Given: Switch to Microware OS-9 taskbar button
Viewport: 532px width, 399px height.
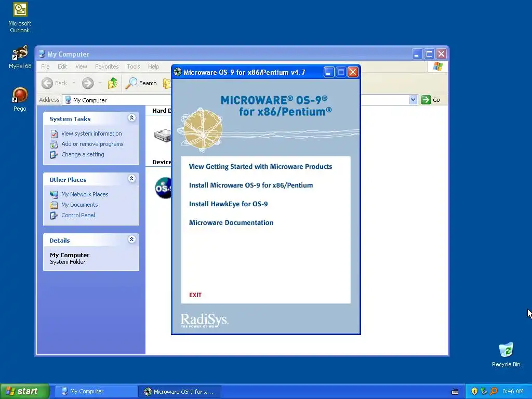Looking at the screenshot, I should click(x=180, y=392).
